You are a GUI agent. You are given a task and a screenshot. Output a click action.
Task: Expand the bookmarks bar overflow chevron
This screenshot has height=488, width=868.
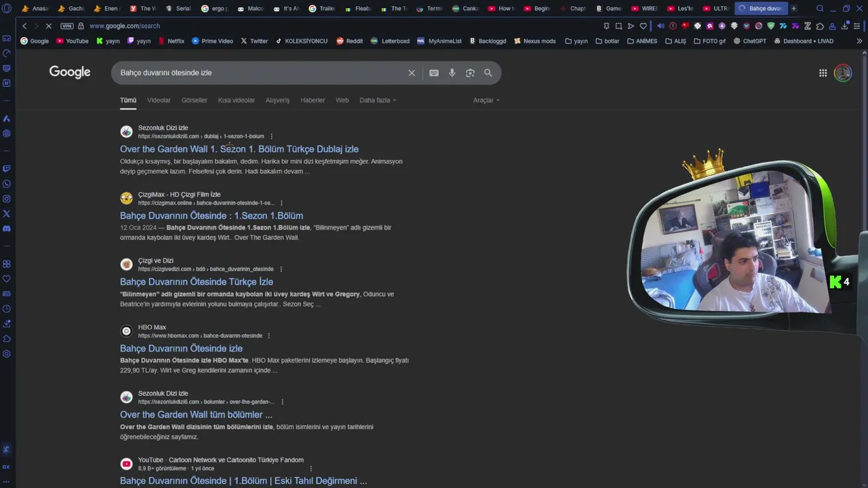pyautogui.click(x=859, y=41)
